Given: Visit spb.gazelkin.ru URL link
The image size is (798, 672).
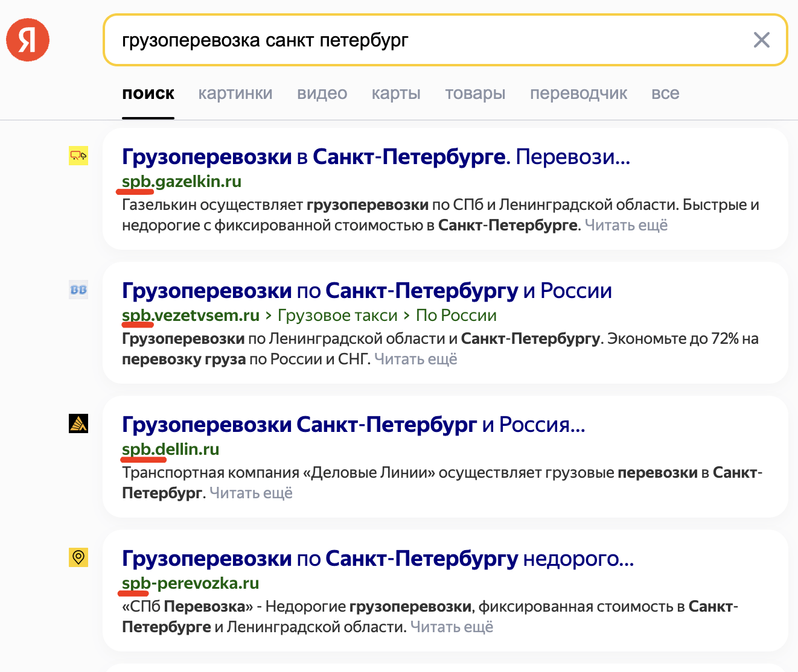Looking at the screenshot, I should pyautogui.click(x=182, y=182).
